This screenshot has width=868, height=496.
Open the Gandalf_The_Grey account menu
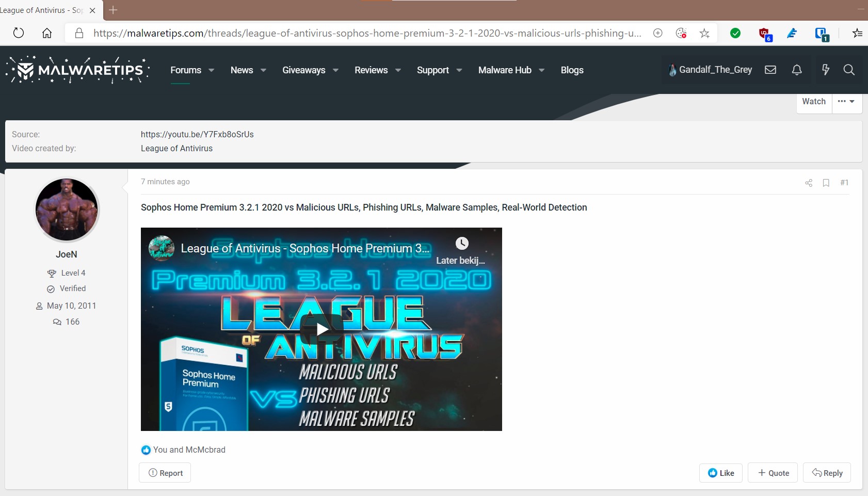point(710,70)
